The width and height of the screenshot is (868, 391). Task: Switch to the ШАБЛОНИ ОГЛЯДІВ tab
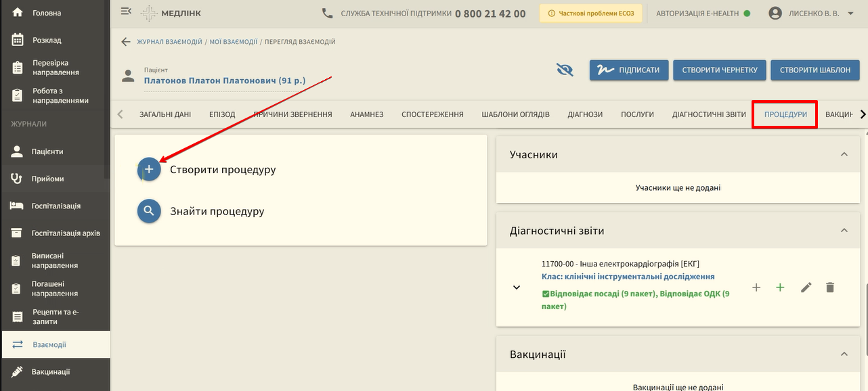[516, 114]
